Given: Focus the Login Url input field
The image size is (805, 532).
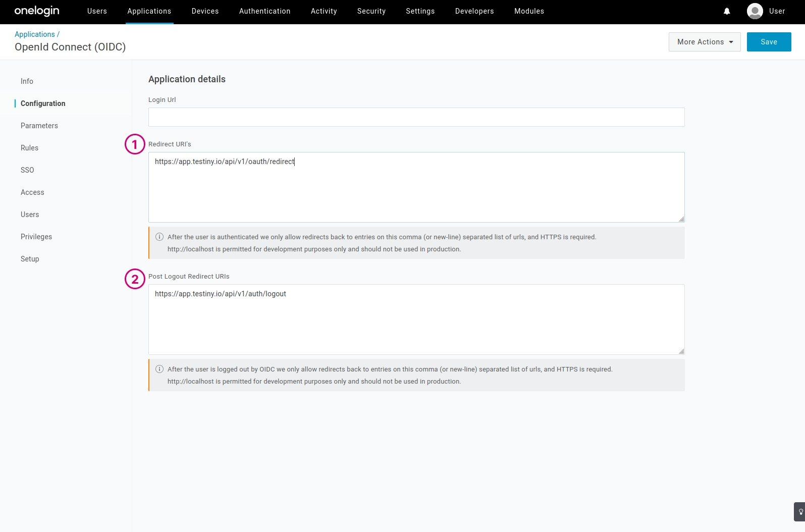Looking at the screenshot, I should (416, 117).
